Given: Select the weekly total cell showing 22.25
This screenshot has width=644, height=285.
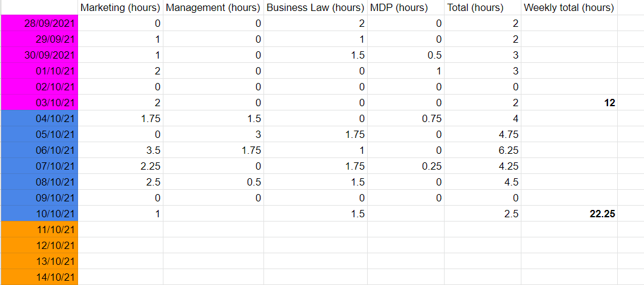Looking at the screenshot, I should coord(569,214).
